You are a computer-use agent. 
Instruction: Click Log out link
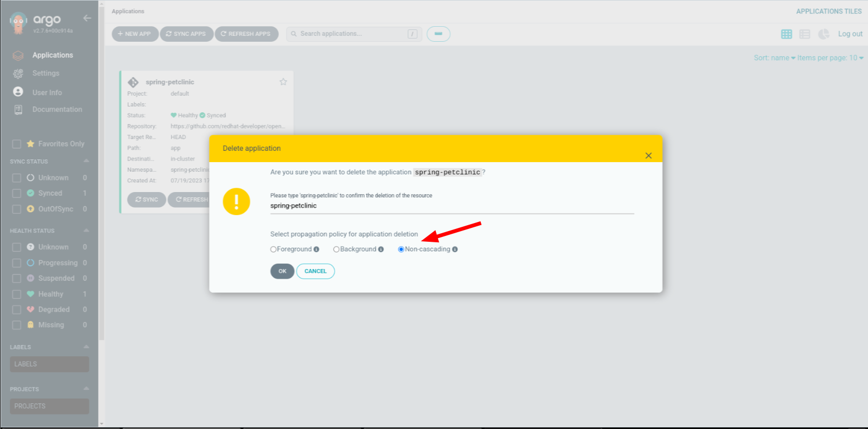850,34
